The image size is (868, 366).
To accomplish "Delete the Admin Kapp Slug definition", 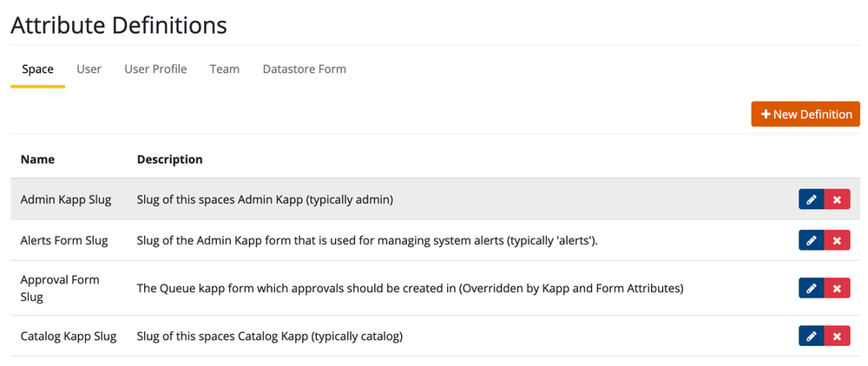I will (837, 199).
